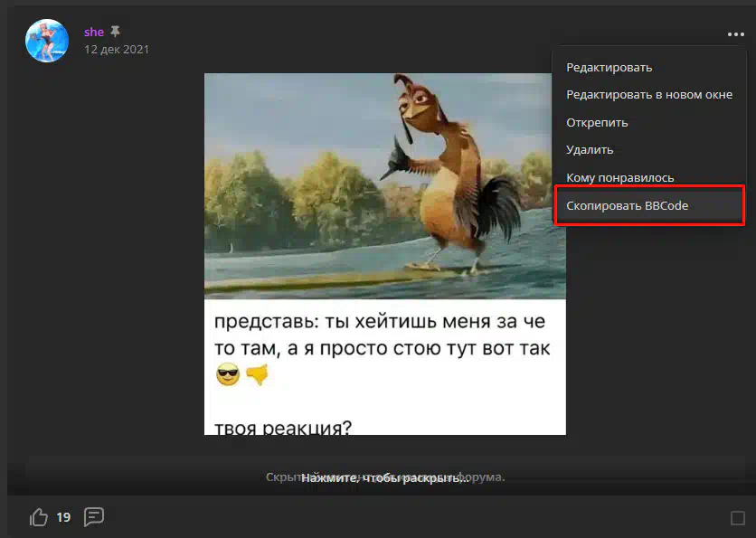Screen dimensions: 756x538
Task: Open comments with the speech bubble icon
Action: 94,517
